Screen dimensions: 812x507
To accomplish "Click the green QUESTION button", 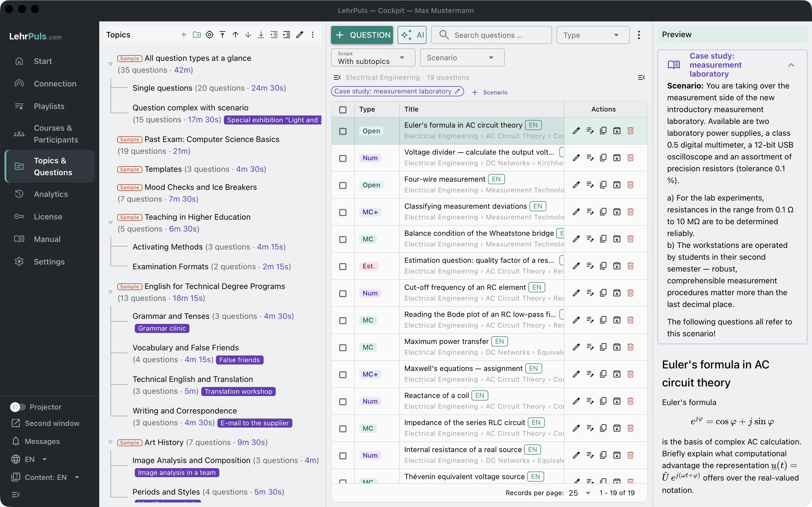I will click(x=362, y=35).
